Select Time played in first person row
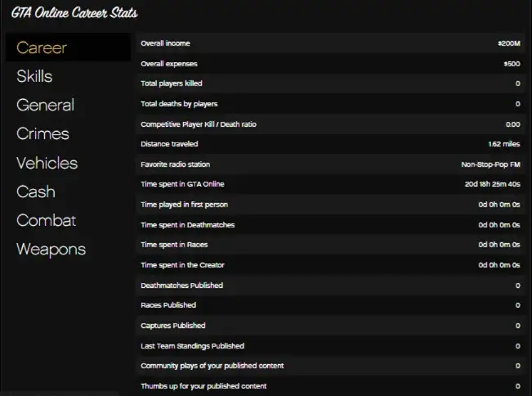The image size is (532, 396). [x=330, y=205]
